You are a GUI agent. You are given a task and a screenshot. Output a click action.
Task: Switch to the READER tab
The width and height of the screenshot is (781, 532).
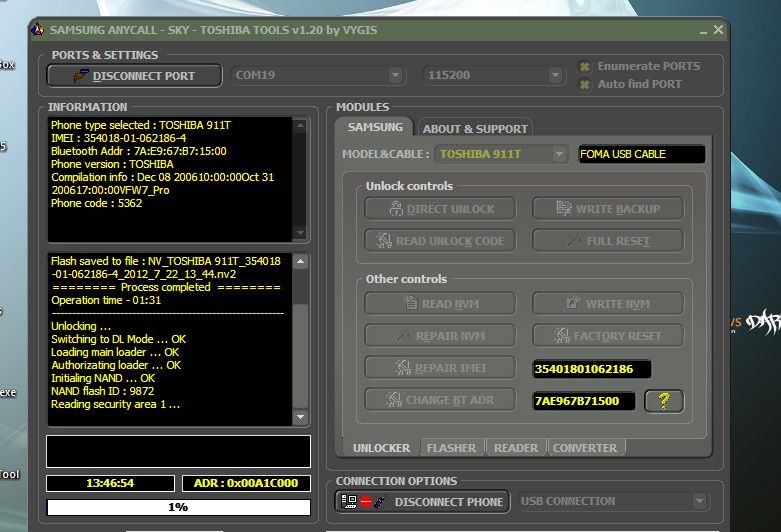coord(516,448)
